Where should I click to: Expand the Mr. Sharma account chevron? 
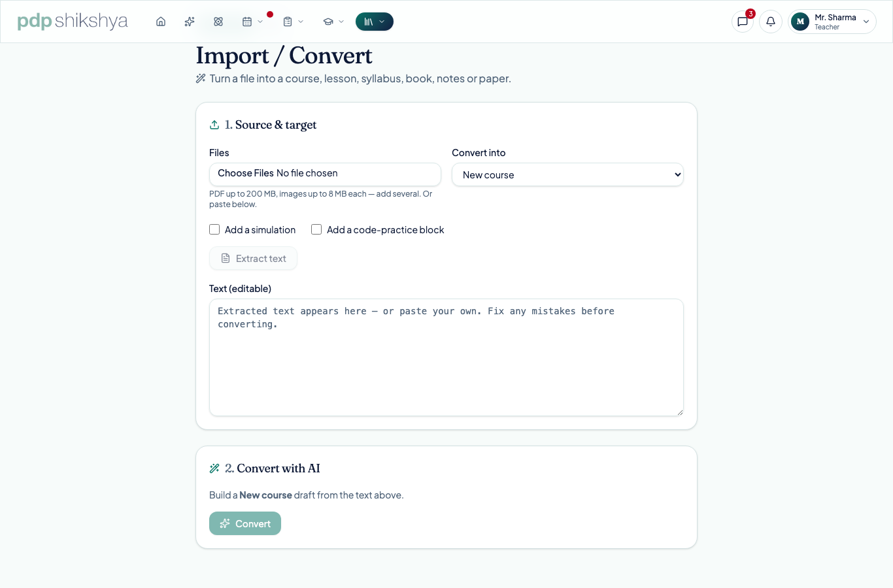tap(866, 22)
